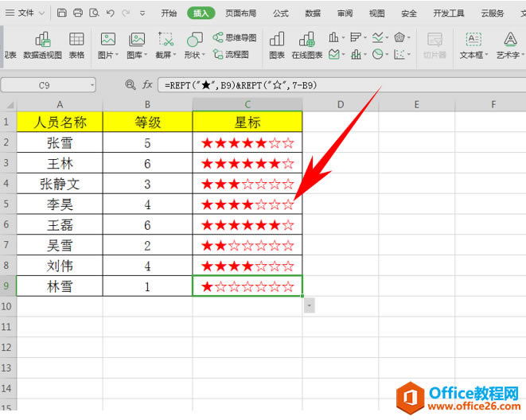Insert a Mind Map (思维导图)

click(235, 37)
